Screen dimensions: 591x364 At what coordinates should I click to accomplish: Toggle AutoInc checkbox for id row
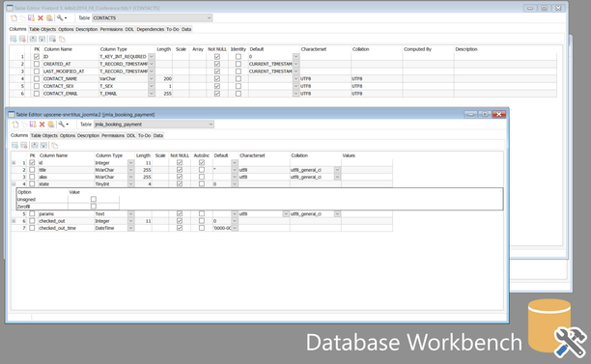pyautogui.click(x=202, y=163)
